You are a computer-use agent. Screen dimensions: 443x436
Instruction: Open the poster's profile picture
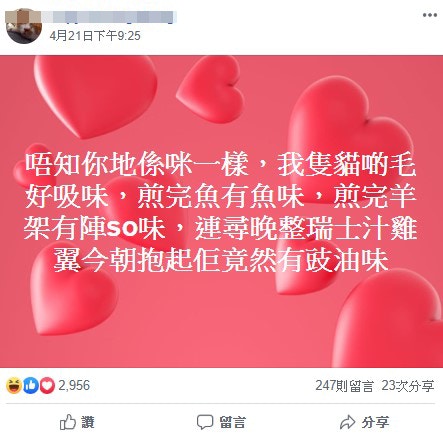(23, 27)
